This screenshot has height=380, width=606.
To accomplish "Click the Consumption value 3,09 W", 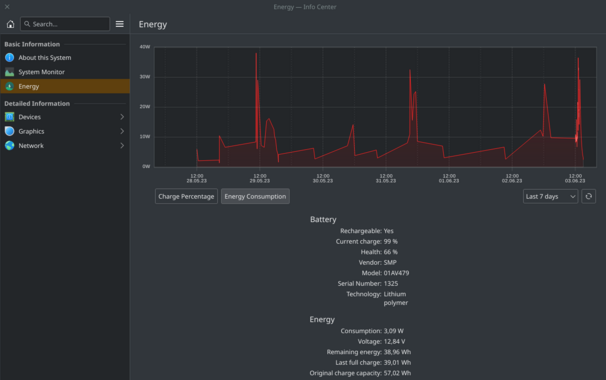I will pos(393,331).
